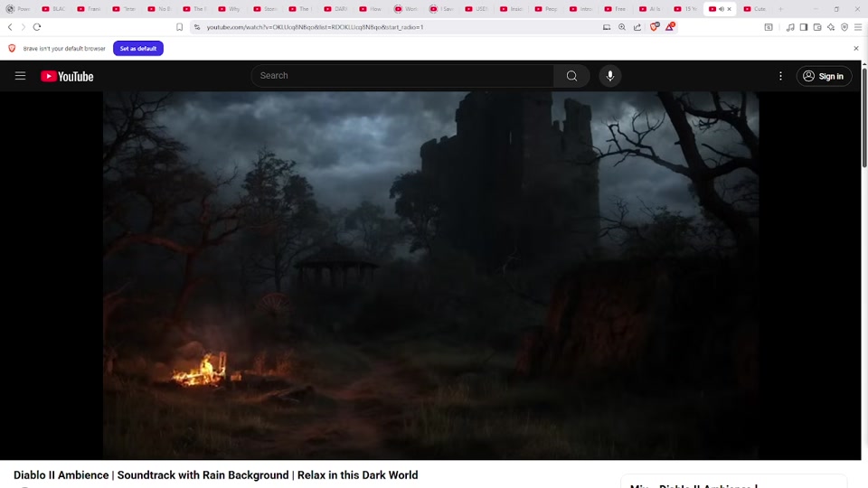The height and width of the screenshot is (488, 868).
Task: Click the "Set as default" button
Action: pos(138,48)
